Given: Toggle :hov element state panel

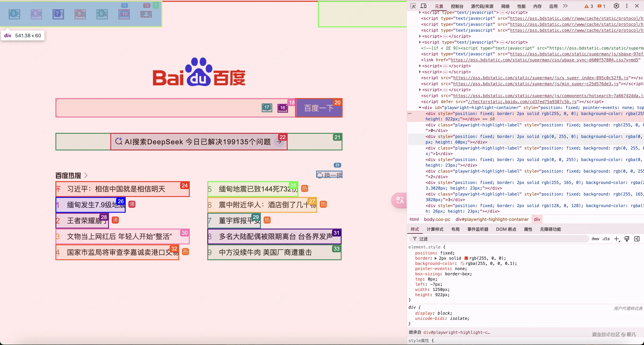Looking at the screenshot, I should pos(595,239).
